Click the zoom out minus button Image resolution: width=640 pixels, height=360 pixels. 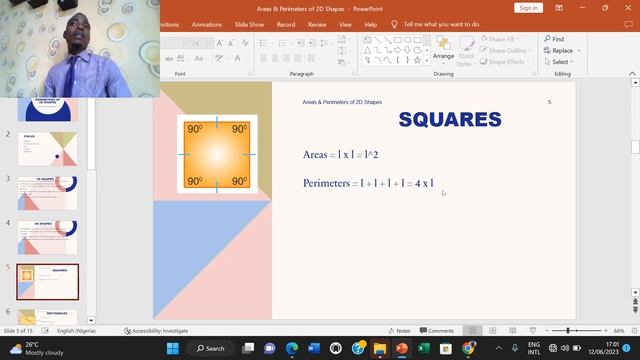tap(547, 331)
